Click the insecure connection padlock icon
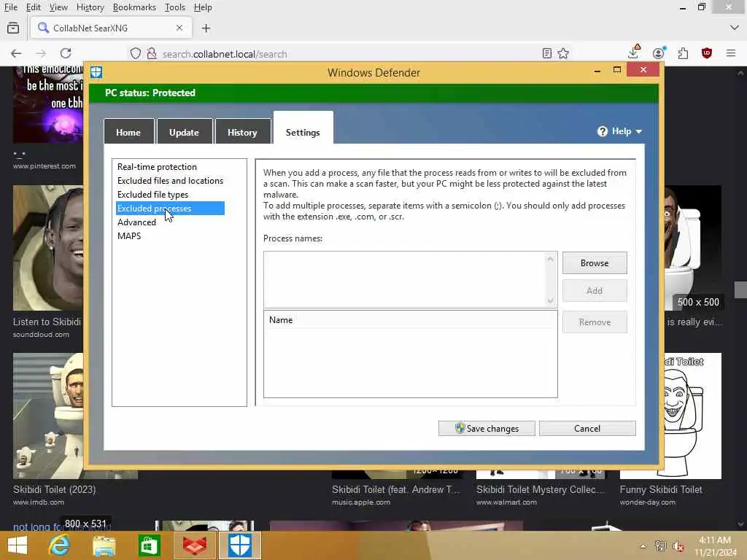This screenshot has height=560, width=747. pyautogui.click(x=152, y=53)
